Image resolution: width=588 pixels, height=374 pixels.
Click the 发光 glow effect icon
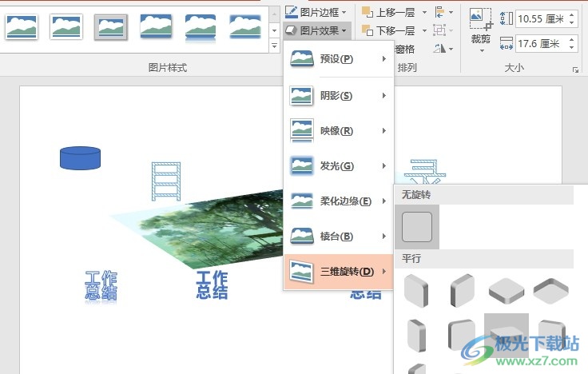click(302, 165)
